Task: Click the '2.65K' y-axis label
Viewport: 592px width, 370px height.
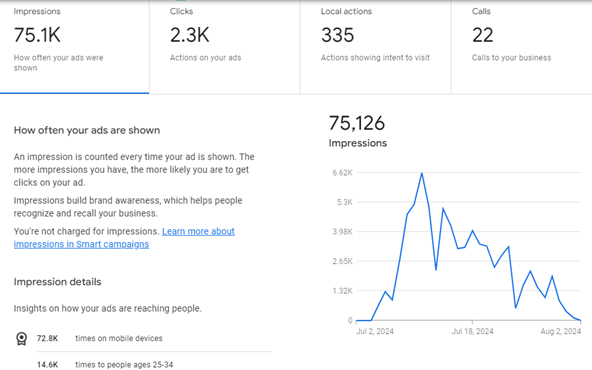Action: (342, 261)
